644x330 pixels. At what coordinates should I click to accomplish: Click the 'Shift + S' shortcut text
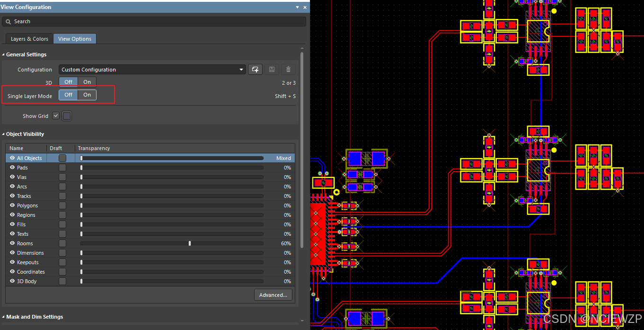[285, 96]
